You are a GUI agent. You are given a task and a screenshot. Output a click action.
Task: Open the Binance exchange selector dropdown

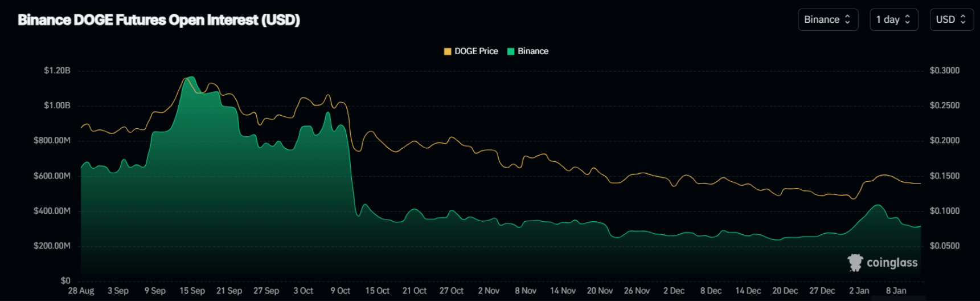coord(827,19)
